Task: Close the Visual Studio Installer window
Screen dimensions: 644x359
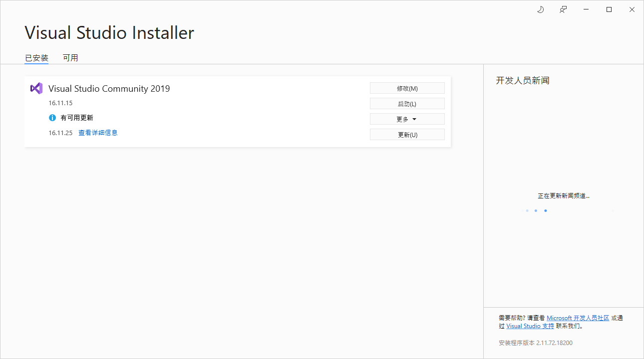Action: tap(632, 9)
